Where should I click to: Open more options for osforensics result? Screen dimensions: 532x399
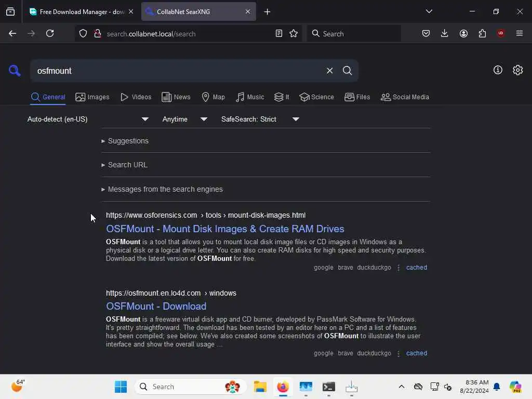click(398, 268)
